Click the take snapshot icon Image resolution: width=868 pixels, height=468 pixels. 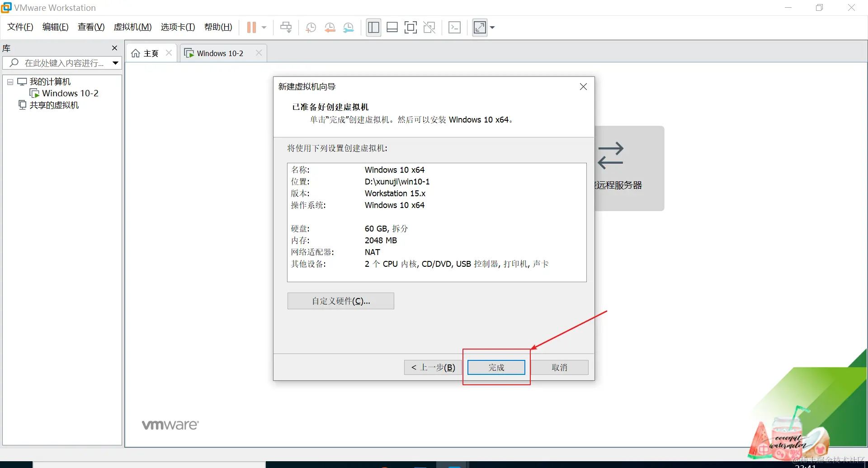311,28
